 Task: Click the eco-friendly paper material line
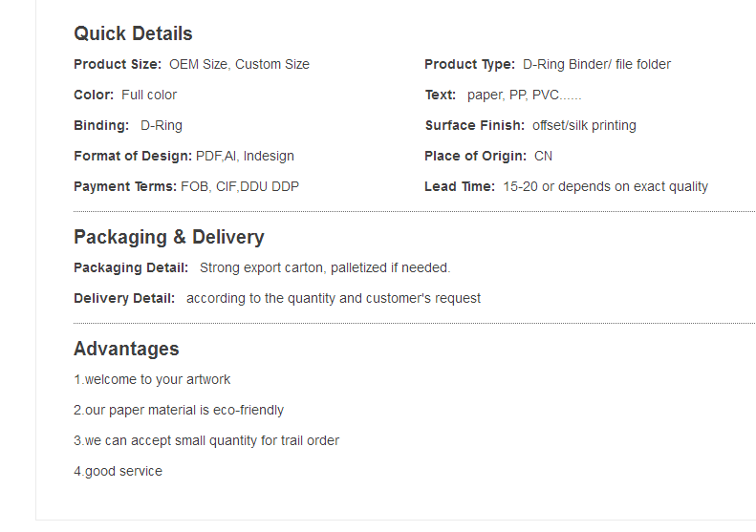click(x=179, y=410)
